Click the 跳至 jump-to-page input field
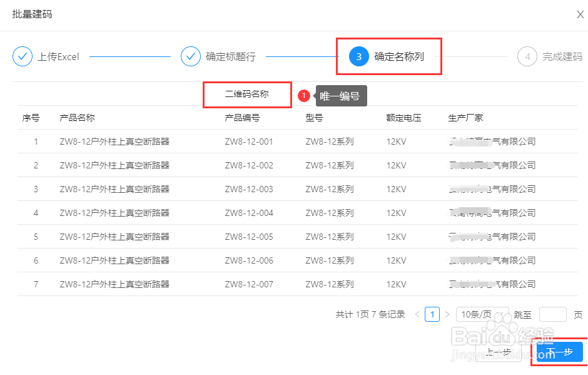Screen dimensions: 588x375 [x=553, y=314]
